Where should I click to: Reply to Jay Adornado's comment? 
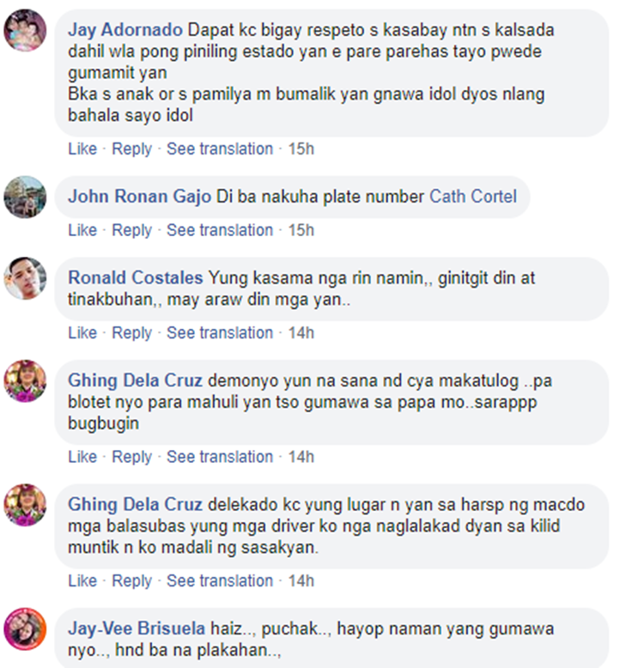(131, 149)
